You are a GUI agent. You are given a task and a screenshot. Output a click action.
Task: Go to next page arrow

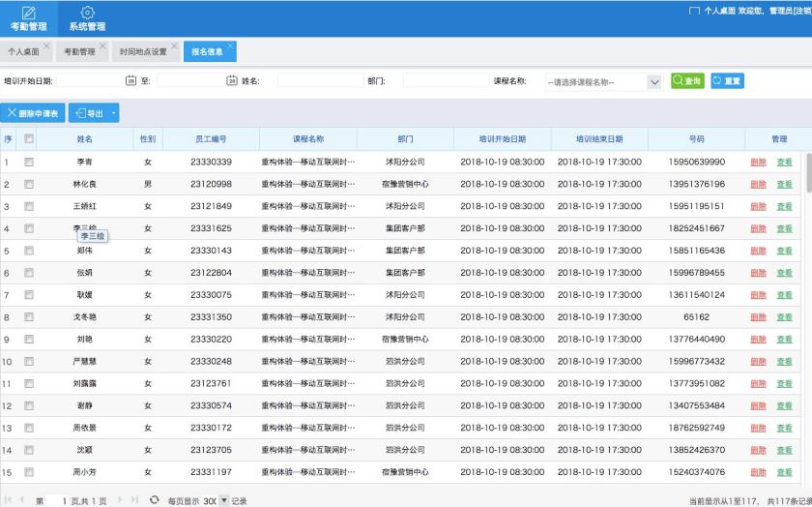120,499
